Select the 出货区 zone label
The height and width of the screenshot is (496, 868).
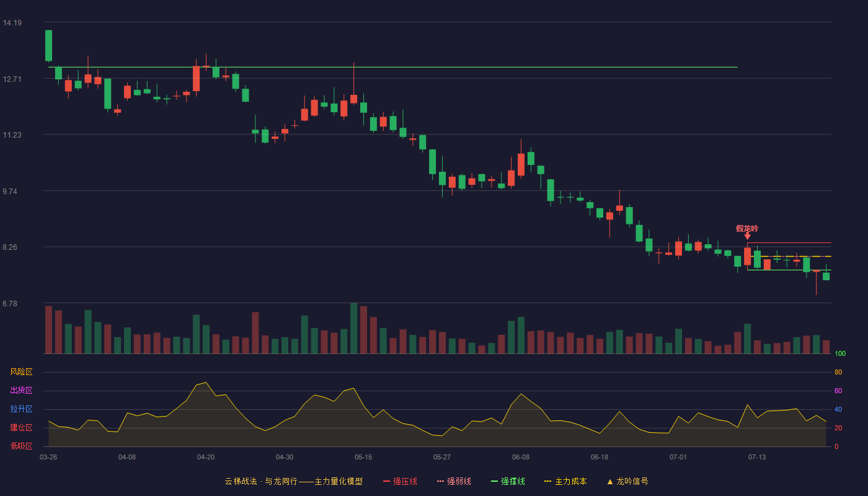pyautogui.click(x=21, y=391)
